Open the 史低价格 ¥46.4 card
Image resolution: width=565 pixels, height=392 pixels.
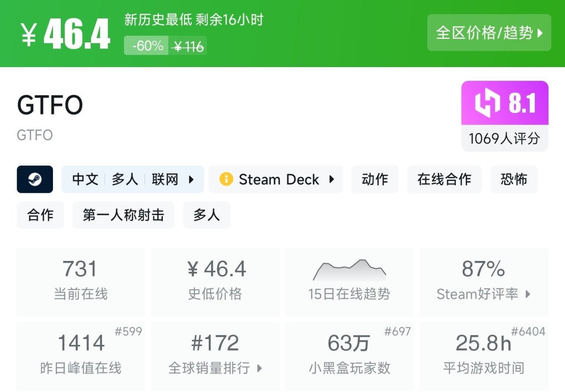pyautogui.click(x=215, y=282)
